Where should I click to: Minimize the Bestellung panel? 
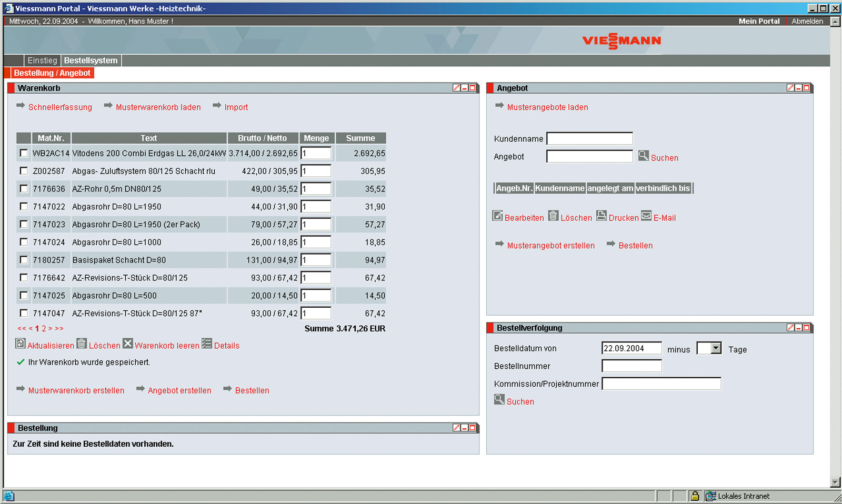pos(465,428)
